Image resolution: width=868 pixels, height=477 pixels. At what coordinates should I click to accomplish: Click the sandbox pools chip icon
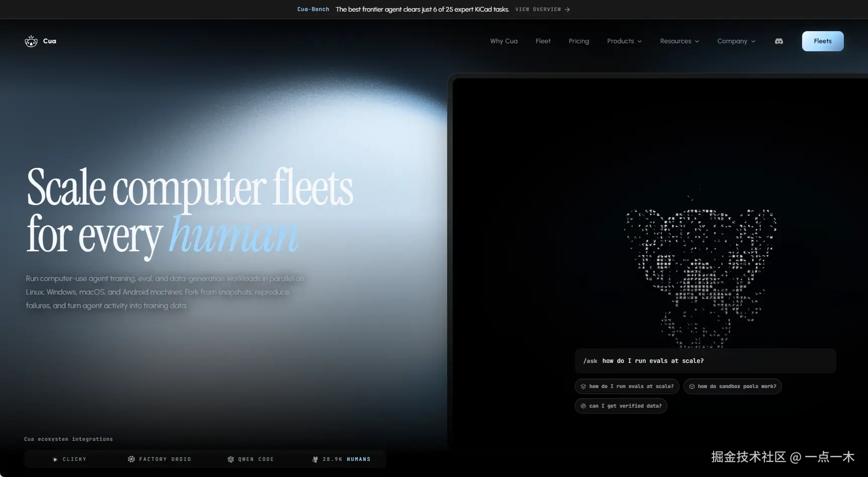pyautogui.click(x=692, y=387)
